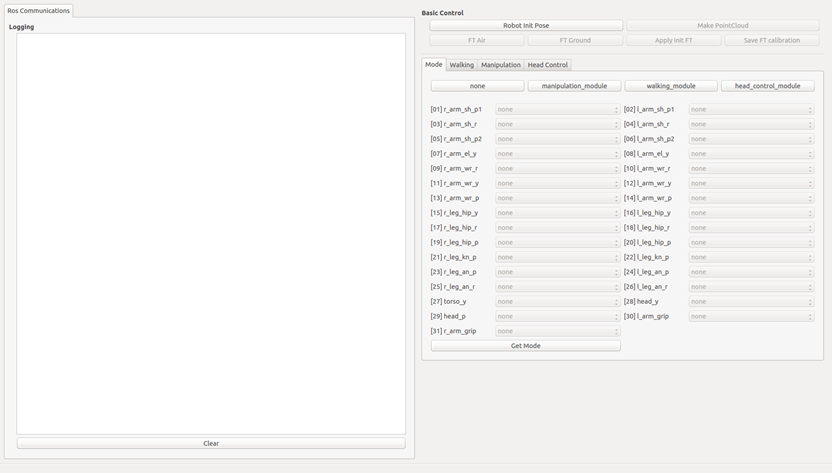
Task: Open the Manipulation tab
Action: click(500, 65)
